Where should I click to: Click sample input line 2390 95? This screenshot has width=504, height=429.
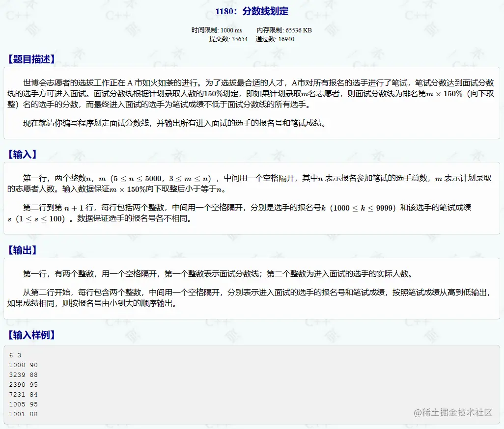24,385
